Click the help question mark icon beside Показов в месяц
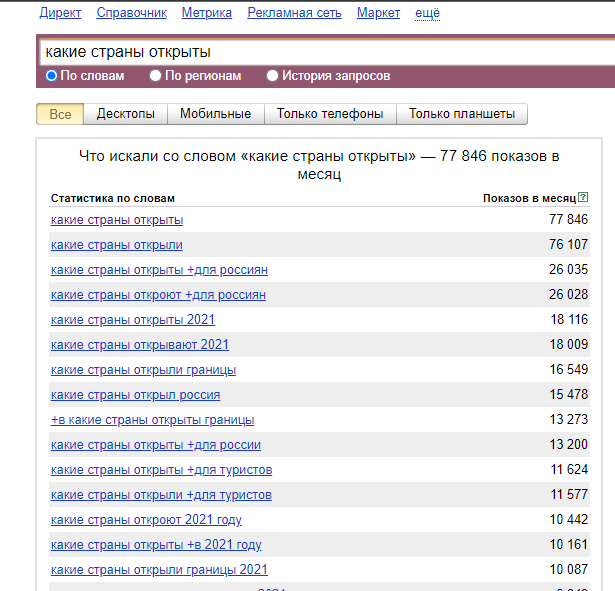Screen dimensions: 615x591 coord(583,198)
